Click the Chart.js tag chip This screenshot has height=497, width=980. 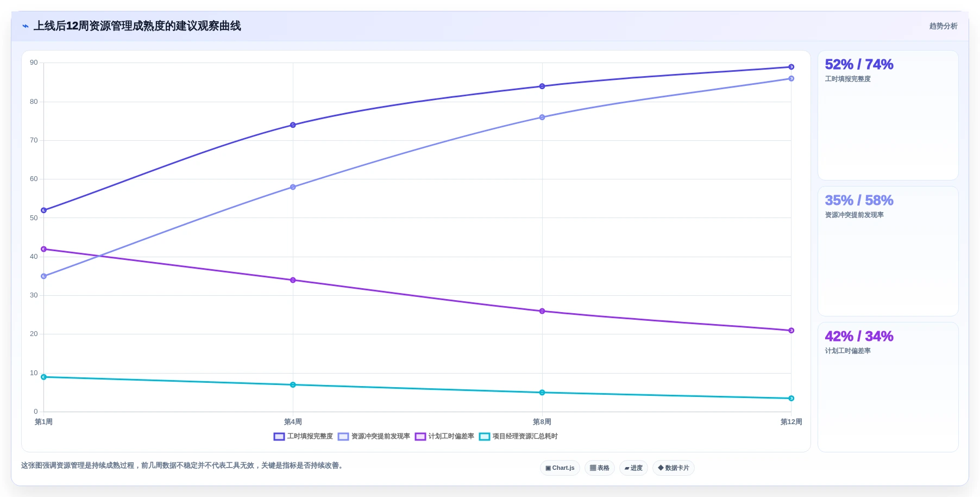pyautogui.click(x=560, y=468)
